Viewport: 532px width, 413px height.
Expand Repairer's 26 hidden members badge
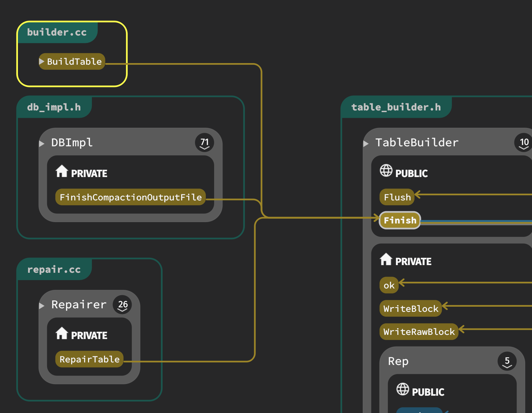[122, 305]
